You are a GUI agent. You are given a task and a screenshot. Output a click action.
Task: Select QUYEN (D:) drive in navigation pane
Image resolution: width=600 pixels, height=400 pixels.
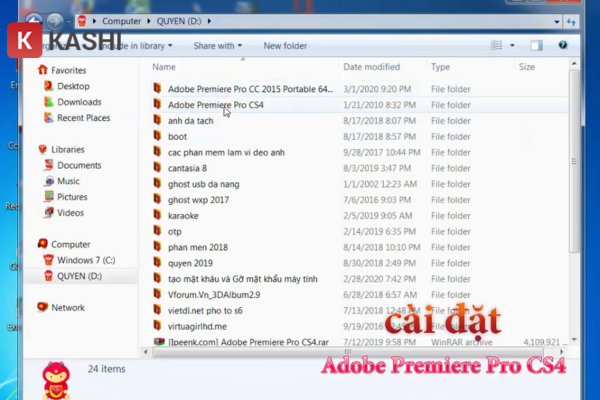tap(80, 276)
